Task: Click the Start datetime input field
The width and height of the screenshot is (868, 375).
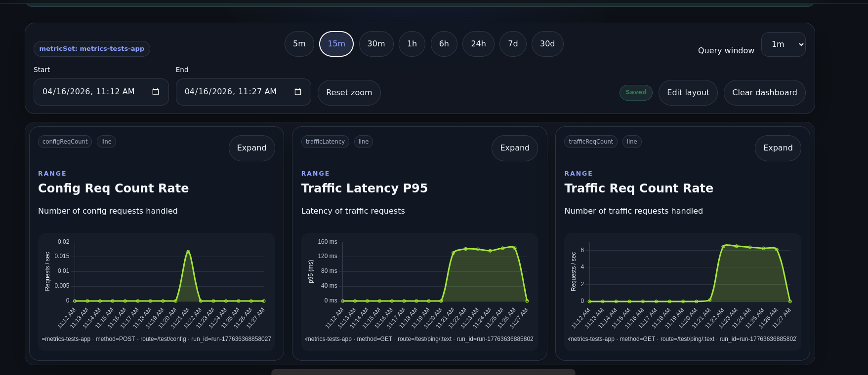Action: pos(101,92)
